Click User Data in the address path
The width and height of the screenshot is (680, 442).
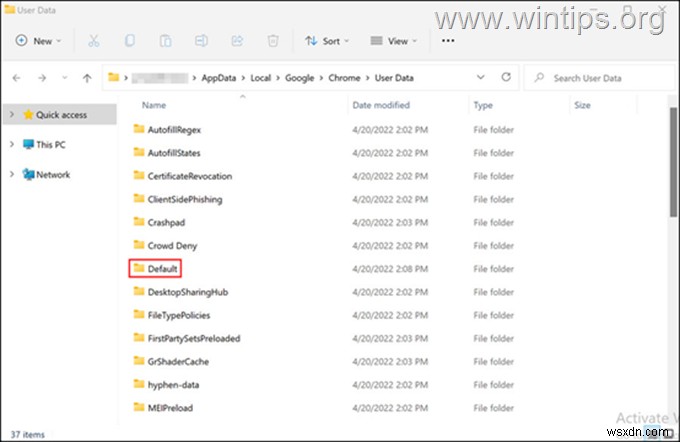point(394,78)
